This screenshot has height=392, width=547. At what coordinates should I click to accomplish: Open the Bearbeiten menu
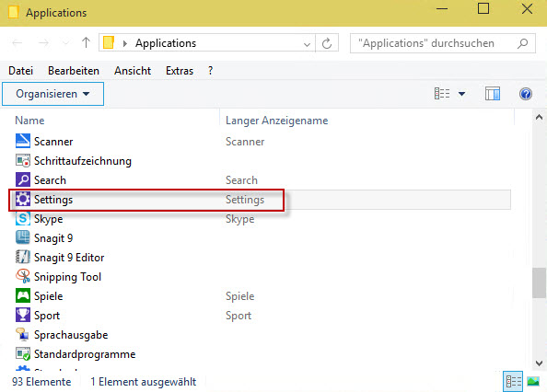(74, 71)
